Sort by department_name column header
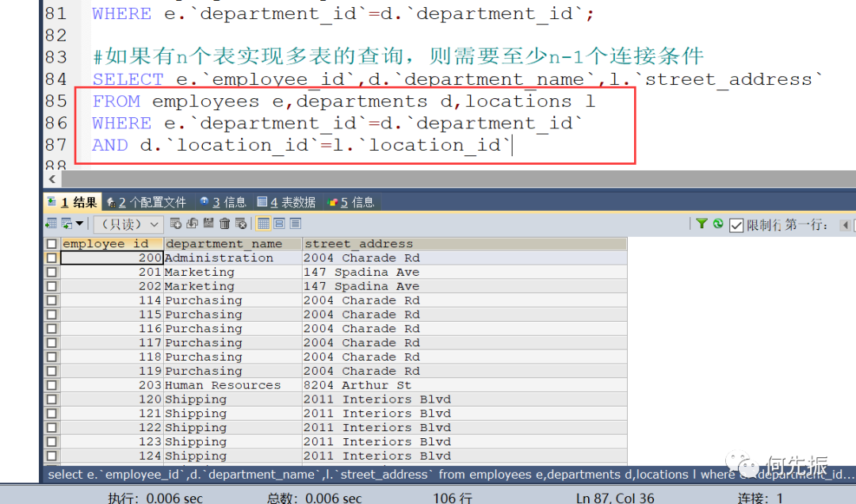Viewport: 856px width, 504px height. coord(233,243)
